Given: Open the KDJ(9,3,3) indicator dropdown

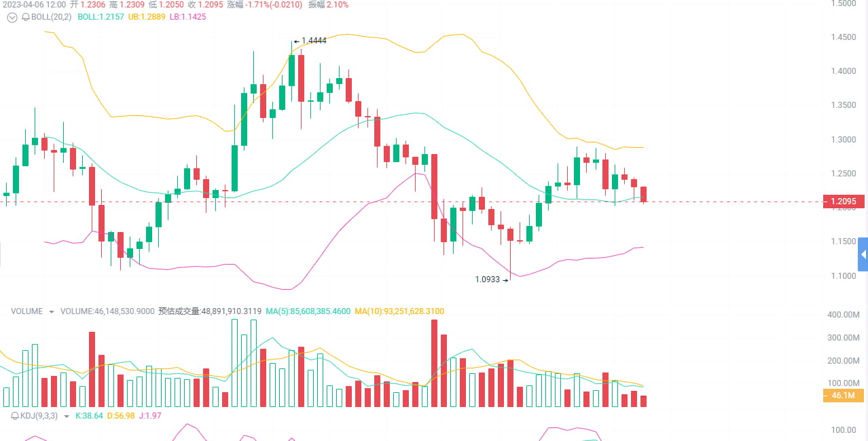Looking at the screenshot, I should tap(67, 417).
